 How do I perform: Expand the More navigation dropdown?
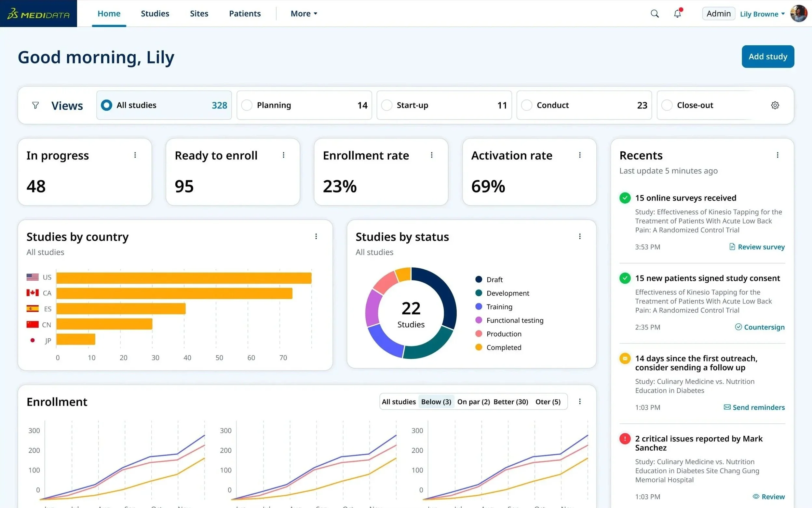pos(304,14)
